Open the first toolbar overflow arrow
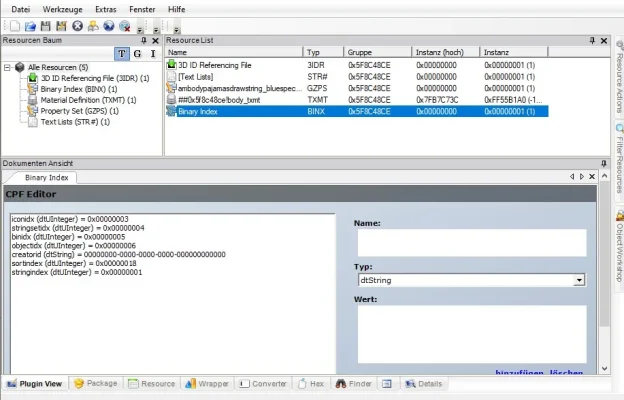The image size is (624, 400). point(140,30)
